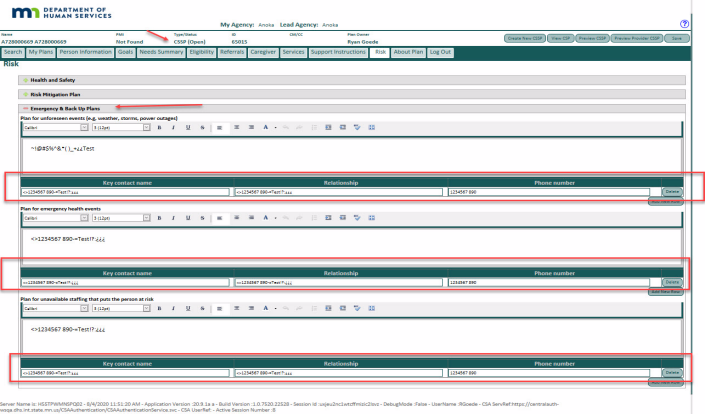Open the help question mark icon
This screenshot has height=414, width=705.
click(x=684, y=24)
